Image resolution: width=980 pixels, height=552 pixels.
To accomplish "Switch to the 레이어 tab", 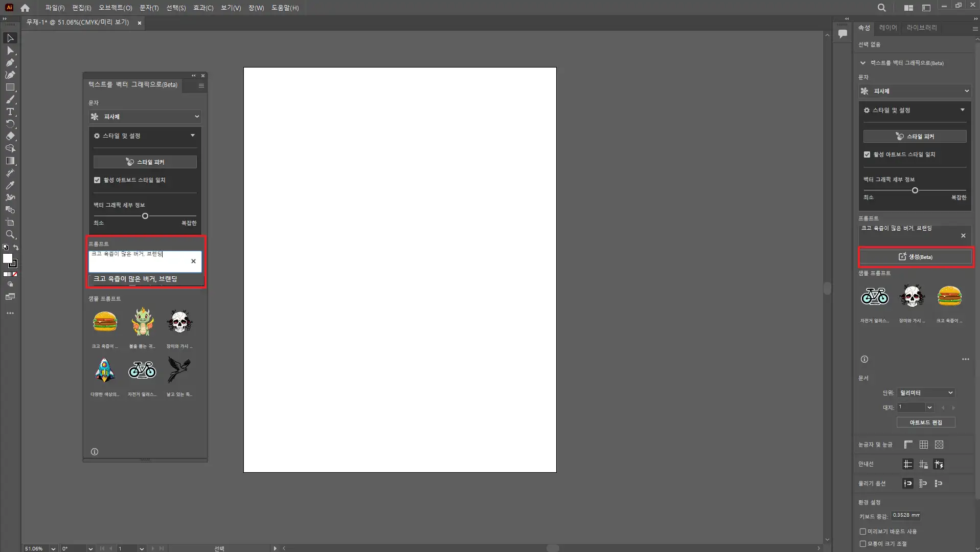I will [888, 28].
